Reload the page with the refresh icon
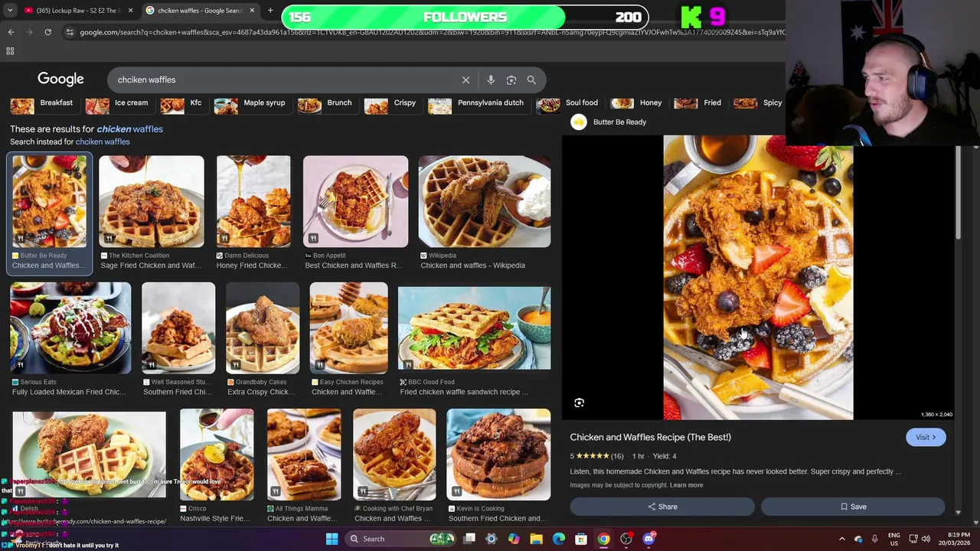The width and height of the screenshot is (980, 551). click(x=47, y=32)
